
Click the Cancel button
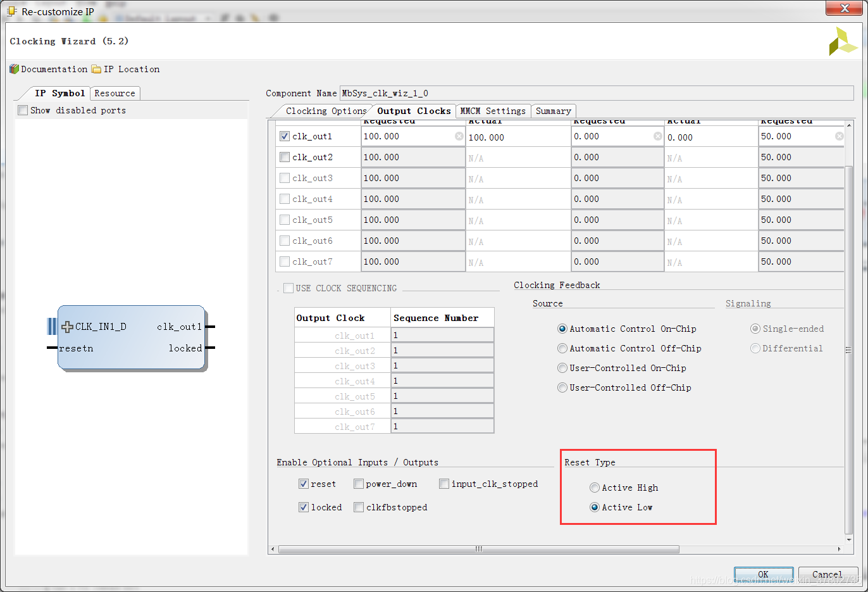coord(828,574)
